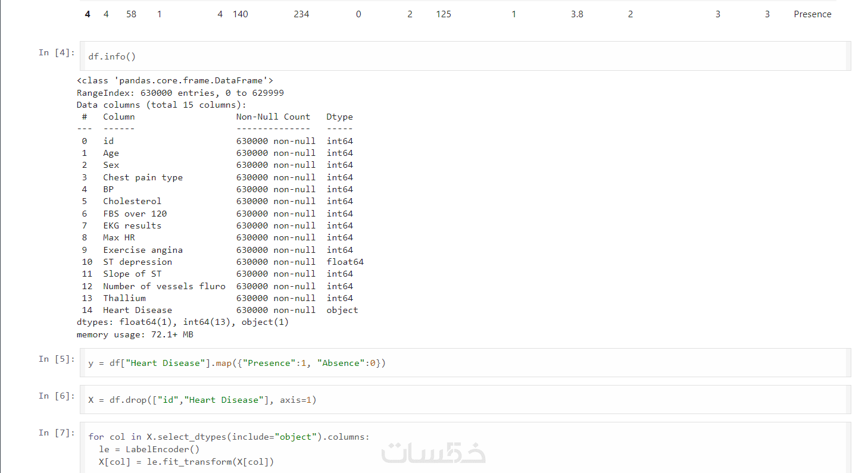
Task: Click the "Absence" string in the map cell
Action: pyautogui.click(x=341, y=363)
